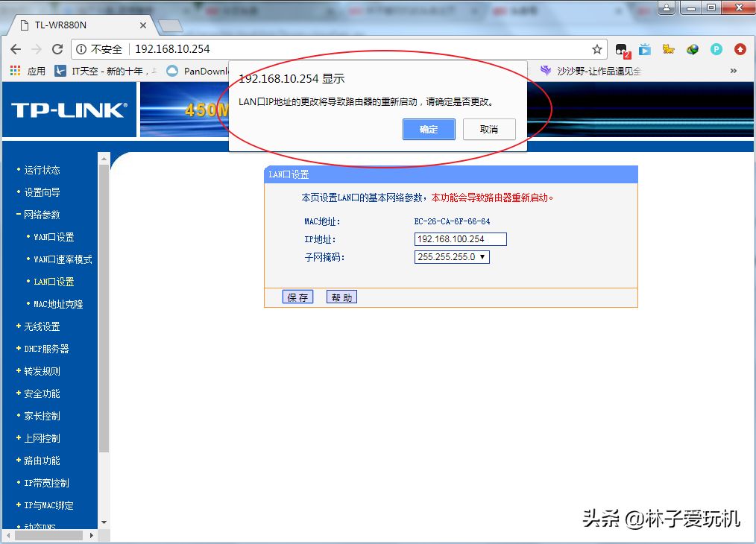Click the browser back arrow

(x=16, y=49)
